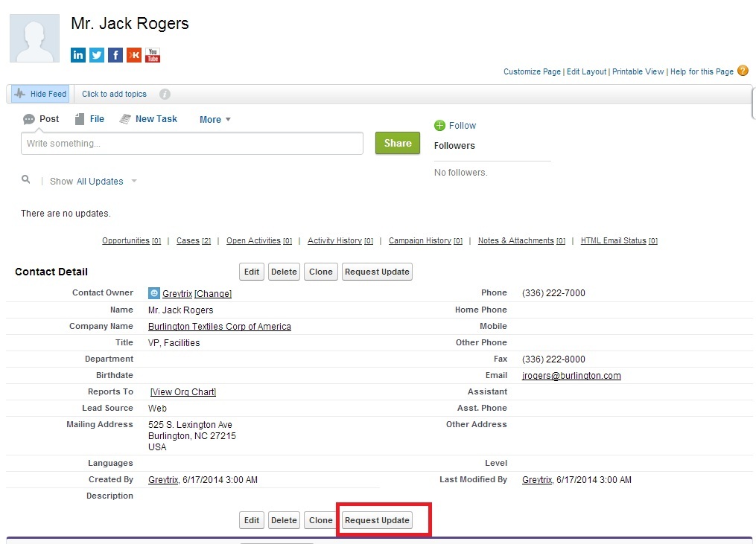Open Edit Layout link
756x544 pixels.
587,71
